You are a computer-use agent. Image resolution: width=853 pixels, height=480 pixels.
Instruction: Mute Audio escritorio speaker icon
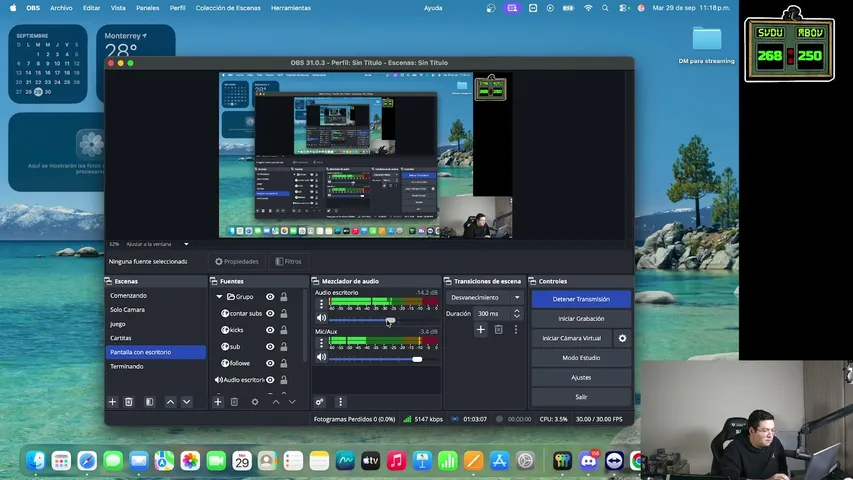[322, 318]
